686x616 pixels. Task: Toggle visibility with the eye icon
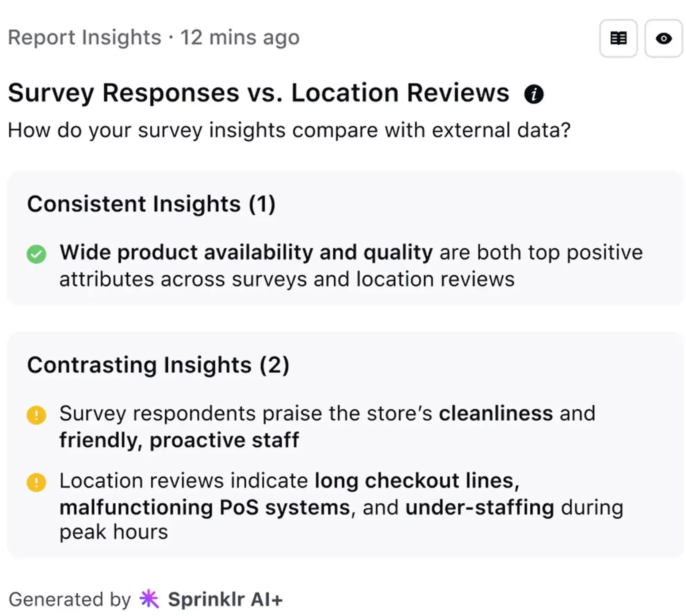click(x=663, y=38)
